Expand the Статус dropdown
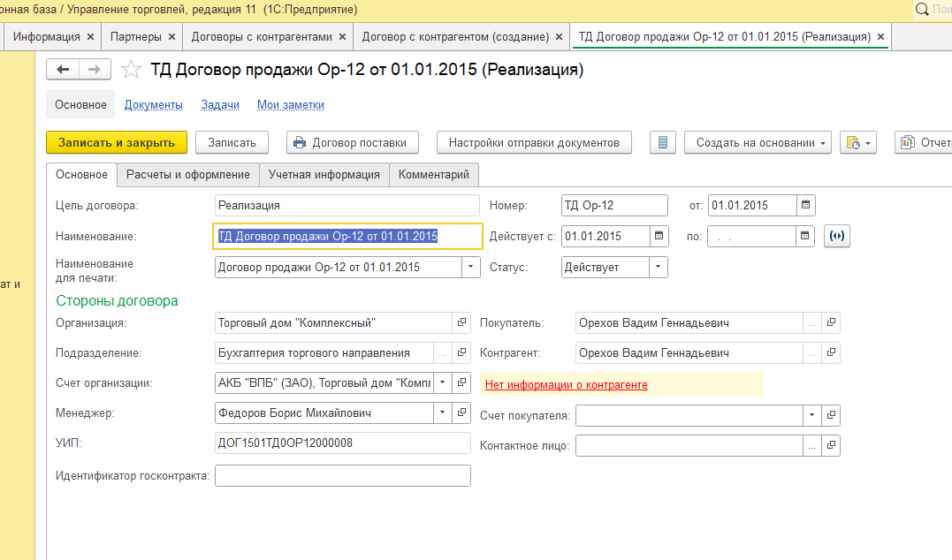The image size is (952, 560). 659,267
